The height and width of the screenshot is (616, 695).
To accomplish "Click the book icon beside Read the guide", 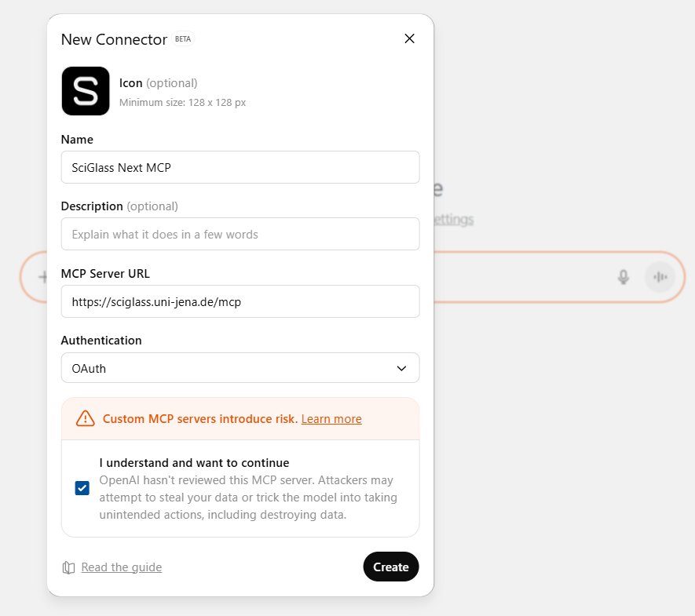I will 69,567.
